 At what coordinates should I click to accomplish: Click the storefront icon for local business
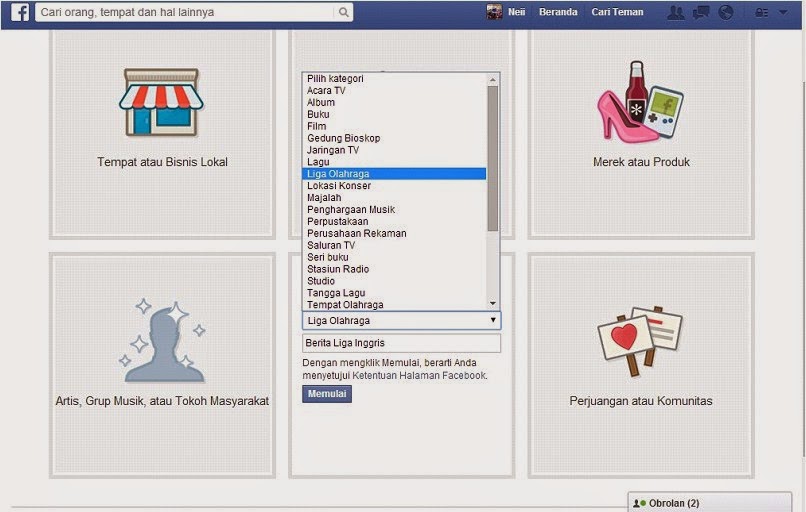coord(161,102)
